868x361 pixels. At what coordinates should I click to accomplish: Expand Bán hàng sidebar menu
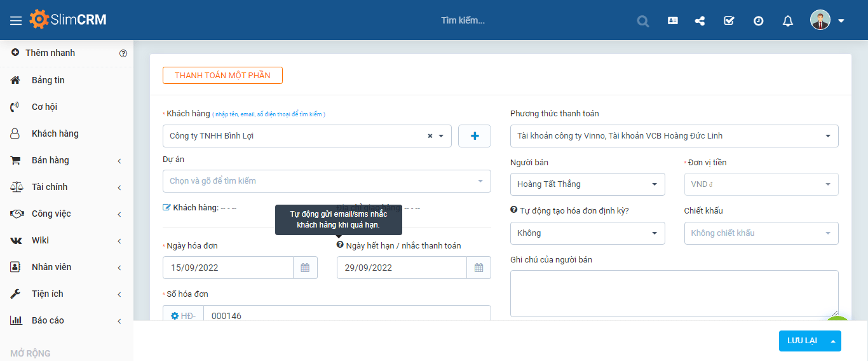tap(66, 160)
